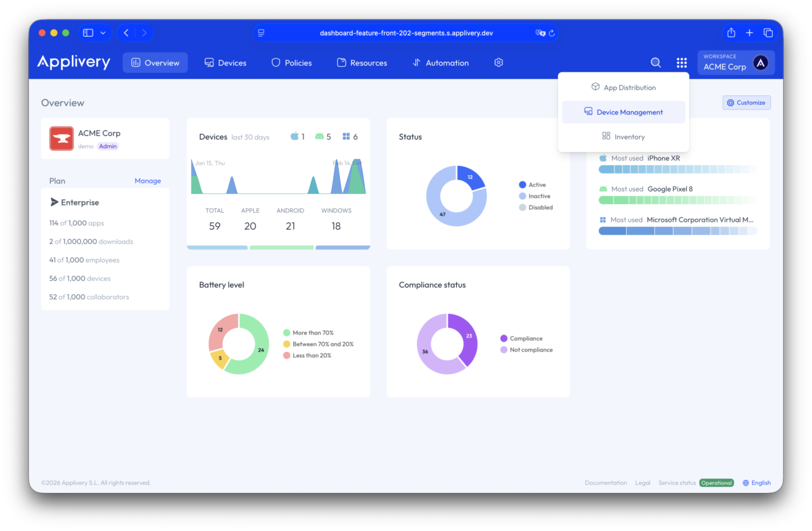
Task: Open the settings gear in the navigation bar
Action: tap(498, 62)
